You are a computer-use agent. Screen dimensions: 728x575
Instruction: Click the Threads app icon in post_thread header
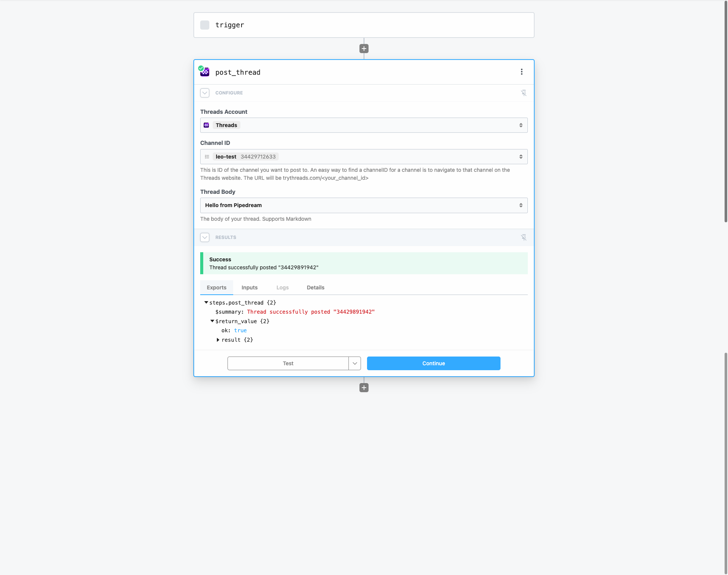[x=205, y=72]
